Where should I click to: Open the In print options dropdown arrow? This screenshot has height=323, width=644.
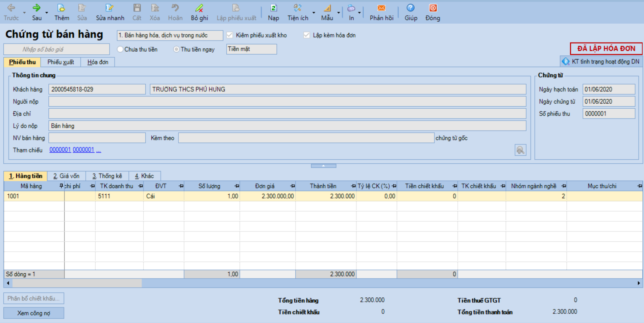(x=359, y=13)
